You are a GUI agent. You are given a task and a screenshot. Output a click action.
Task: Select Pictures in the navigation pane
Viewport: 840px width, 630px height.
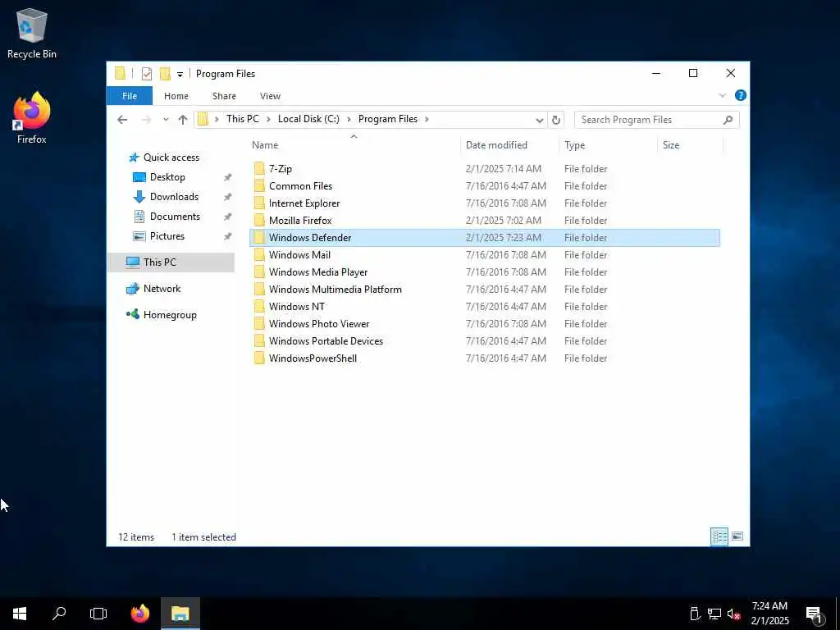(x=167, y=236)
